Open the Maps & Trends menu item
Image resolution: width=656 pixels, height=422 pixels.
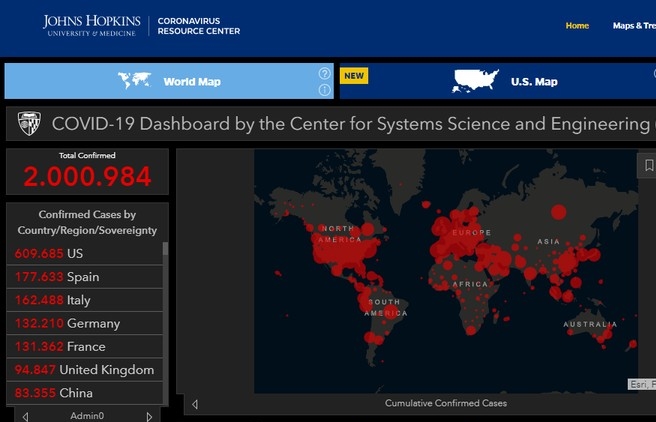click(x=634, y=26)
